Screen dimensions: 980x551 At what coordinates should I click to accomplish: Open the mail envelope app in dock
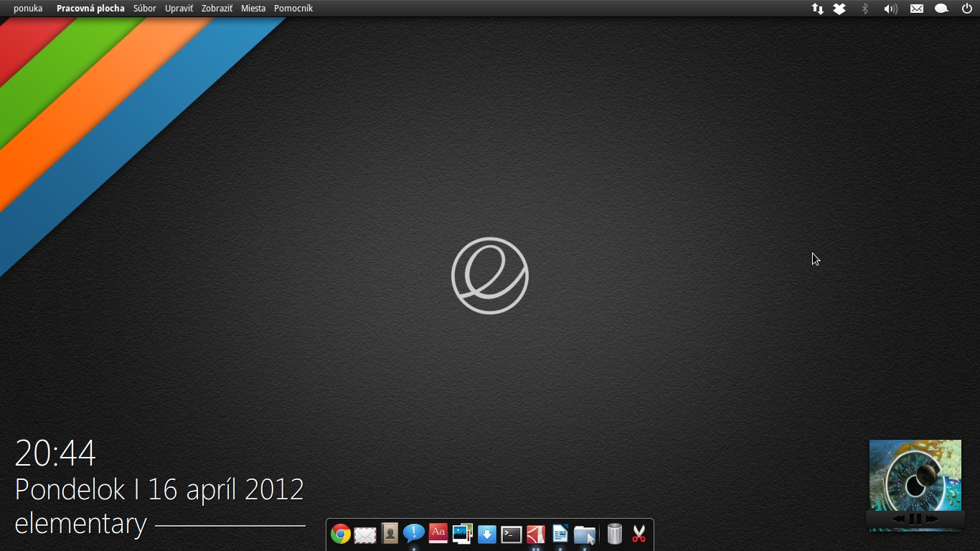coord(365,534)
